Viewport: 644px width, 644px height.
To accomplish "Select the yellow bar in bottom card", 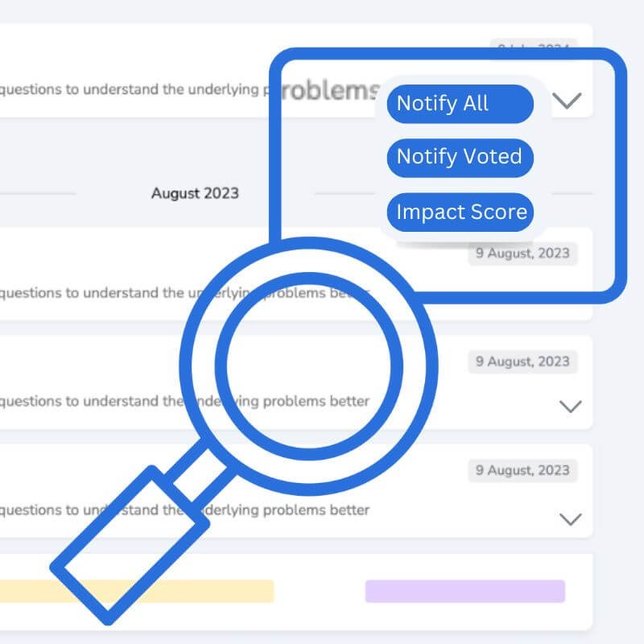I will coord(137,591).
